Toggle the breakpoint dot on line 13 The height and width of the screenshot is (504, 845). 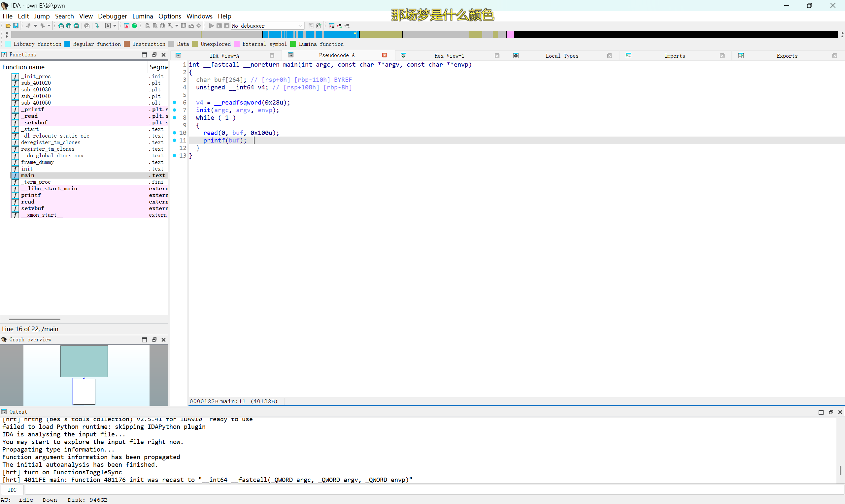[175, 156]
